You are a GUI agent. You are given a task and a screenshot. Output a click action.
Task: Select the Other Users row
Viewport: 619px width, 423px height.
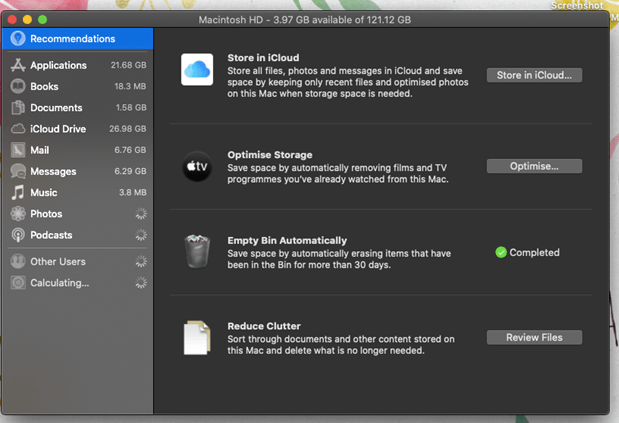77,261
